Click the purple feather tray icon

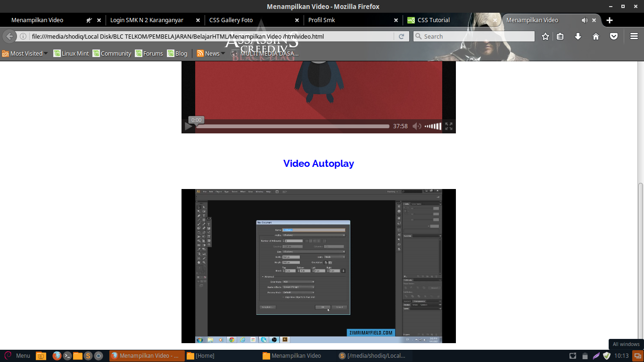coord(596,356)
